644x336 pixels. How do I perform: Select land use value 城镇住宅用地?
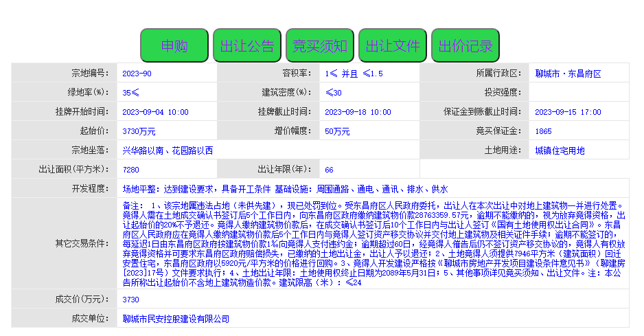coord(560,150)
